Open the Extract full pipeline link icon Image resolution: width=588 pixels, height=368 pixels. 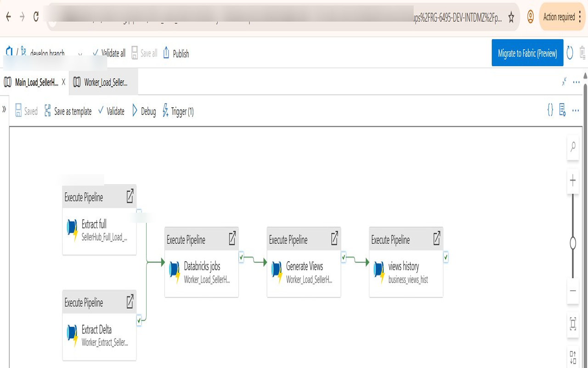click(x=130, y=196)
